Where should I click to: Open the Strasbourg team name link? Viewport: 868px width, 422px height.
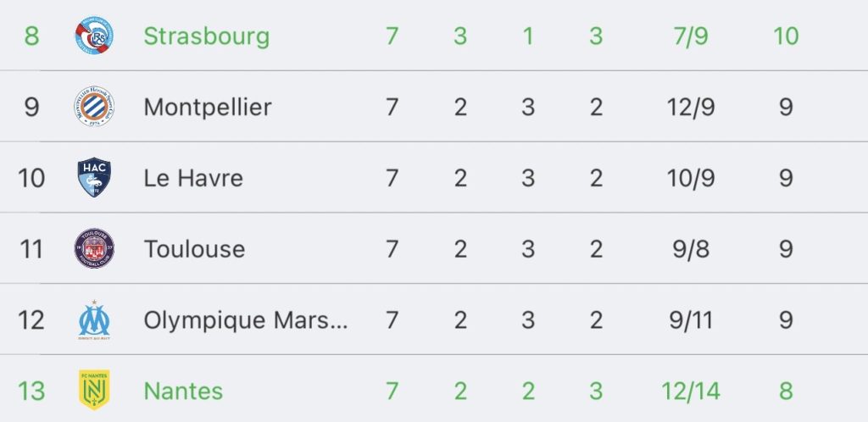pos(207,36)
